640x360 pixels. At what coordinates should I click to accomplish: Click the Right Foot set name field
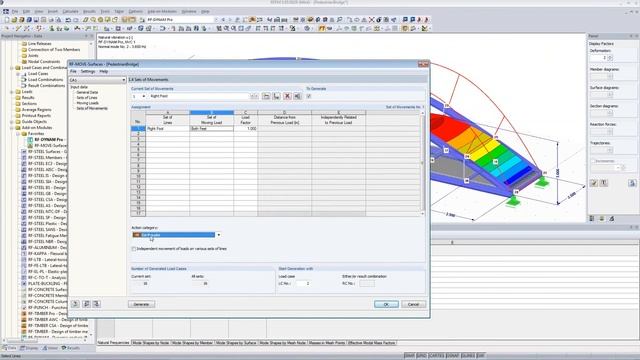[199, 96]
